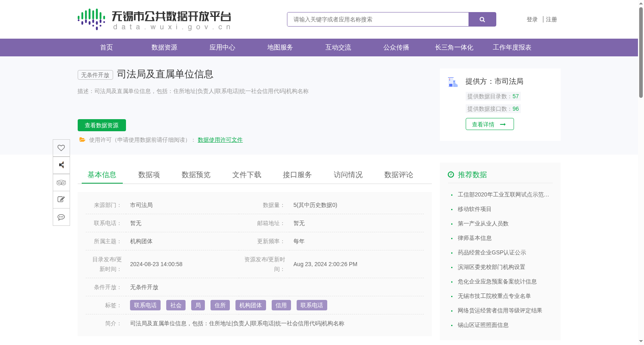Switch to the 数据预览 tab
The image size is (644, 345).
pos(196,175)
